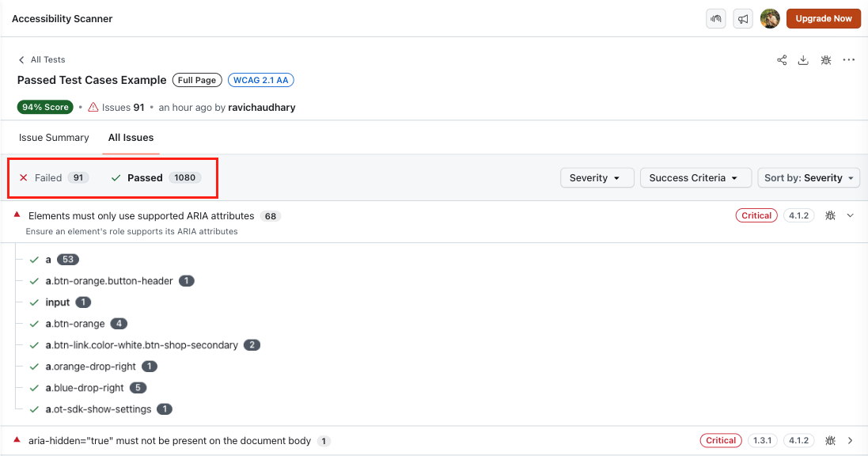Image resolution: width=868 pixels, height=456 pixels.
Task: Select the a.orange-drop-right row
Action: [x=93, y=367]
